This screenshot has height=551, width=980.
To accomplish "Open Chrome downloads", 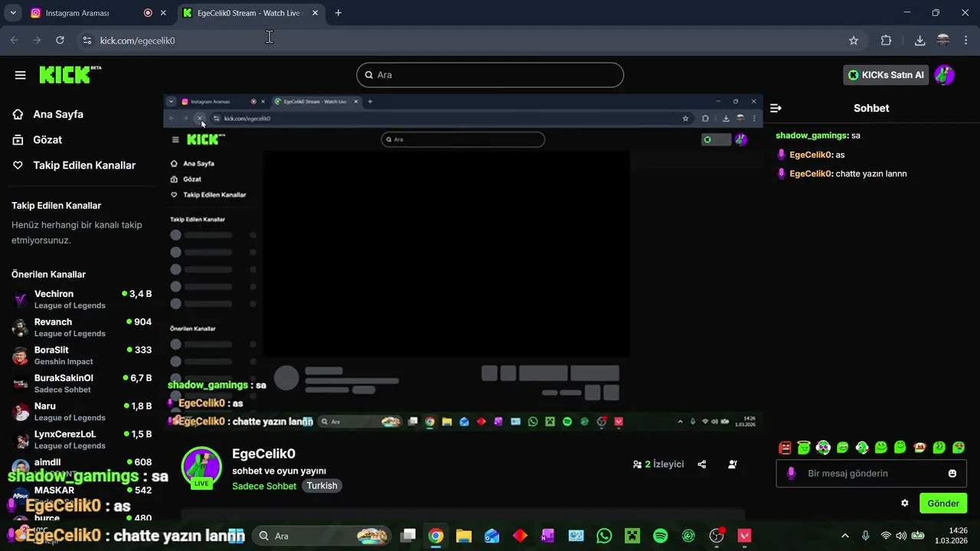I will [920, 41].
